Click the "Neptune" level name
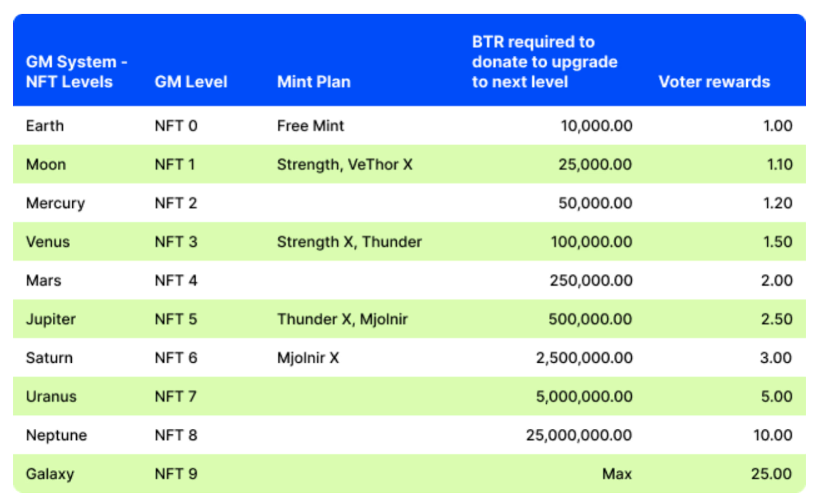 point(56,435)
